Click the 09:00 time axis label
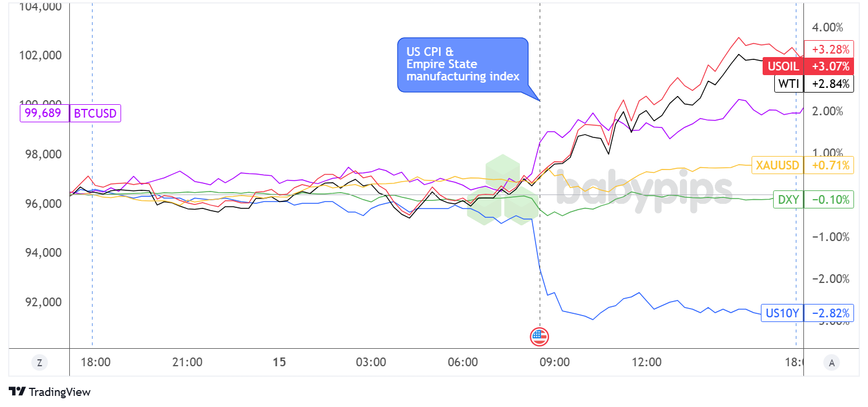 554,362
